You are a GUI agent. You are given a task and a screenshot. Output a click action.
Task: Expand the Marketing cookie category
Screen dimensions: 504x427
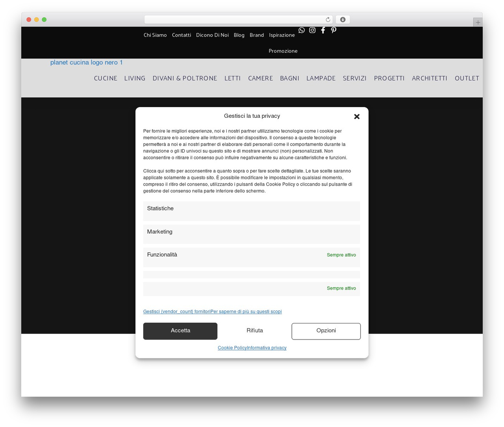252,234
